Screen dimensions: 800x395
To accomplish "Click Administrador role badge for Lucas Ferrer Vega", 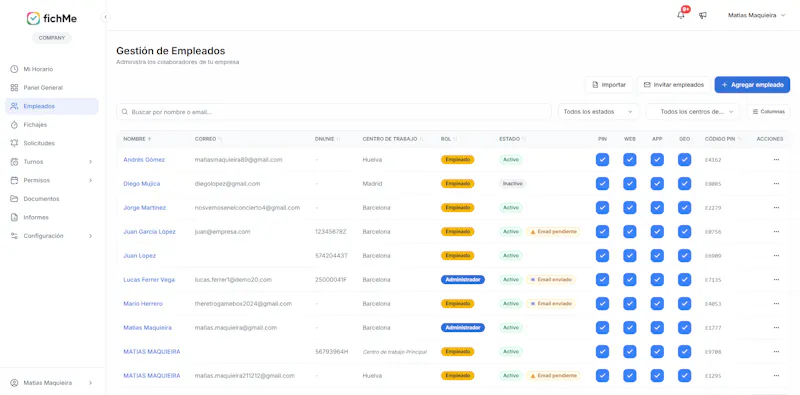I will click(463, 280).
